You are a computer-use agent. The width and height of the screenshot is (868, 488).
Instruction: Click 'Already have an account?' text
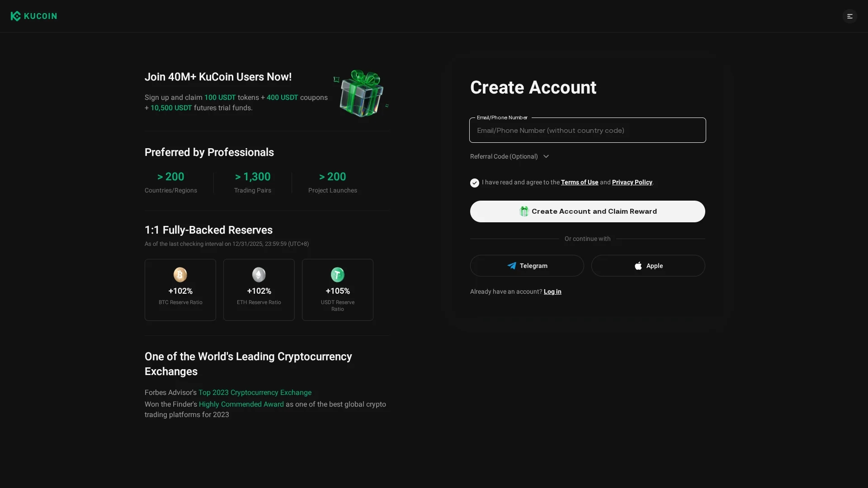[506, 291]
